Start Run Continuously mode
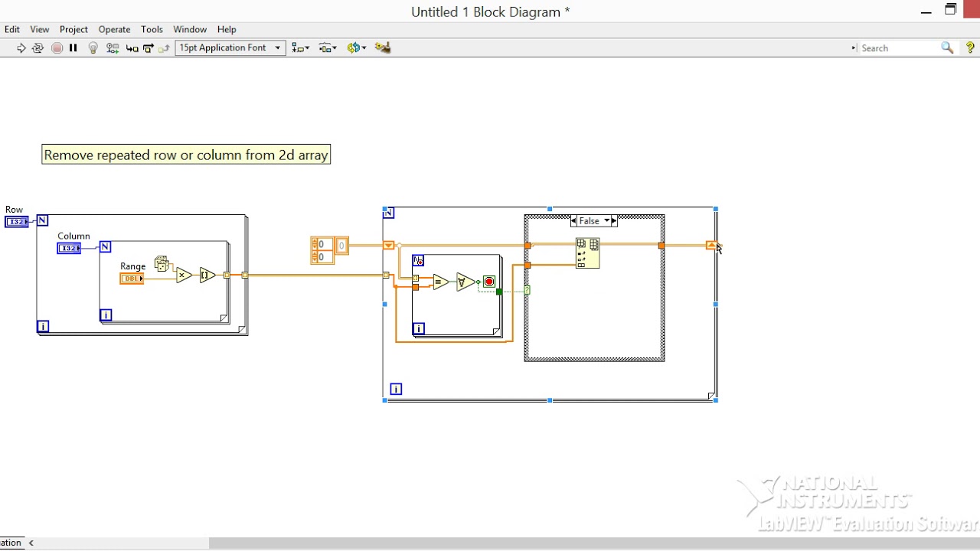 pos(38,47)
